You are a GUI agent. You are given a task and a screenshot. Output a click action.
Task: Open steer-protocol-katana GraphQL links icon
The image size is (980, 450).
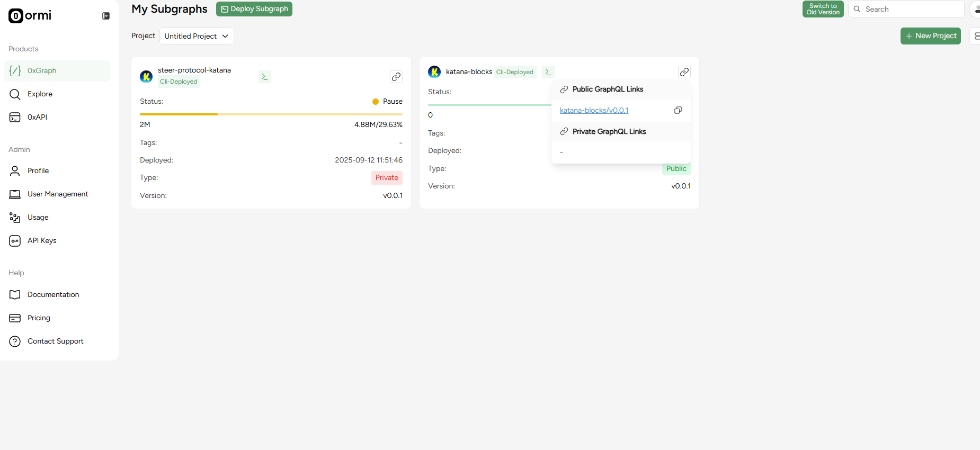[x=396, y=77]
